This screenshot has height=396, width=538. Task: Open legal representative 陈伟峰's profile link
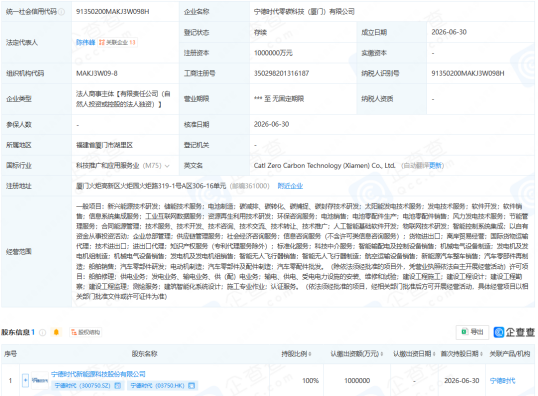[85, 42]
